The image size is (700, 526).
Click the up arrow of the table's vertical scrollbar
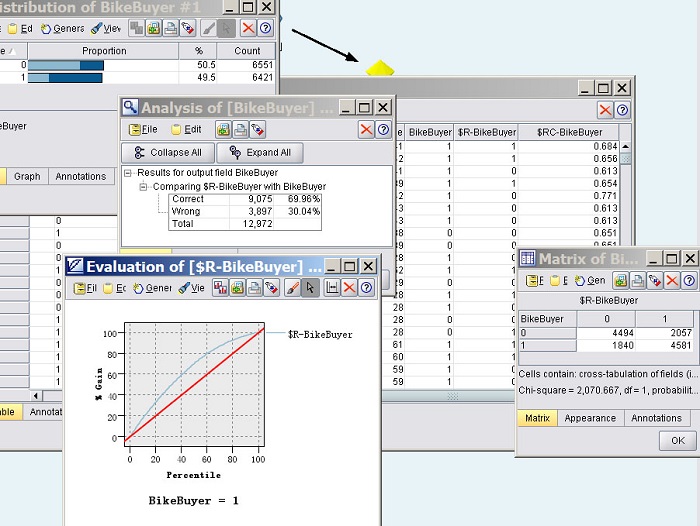pos(625,146)
